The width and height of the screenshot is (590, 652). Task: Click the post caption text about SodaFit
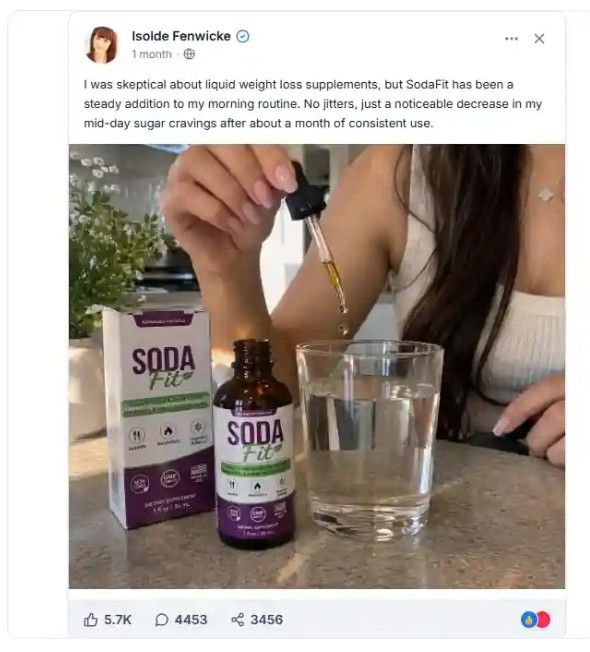313,104
